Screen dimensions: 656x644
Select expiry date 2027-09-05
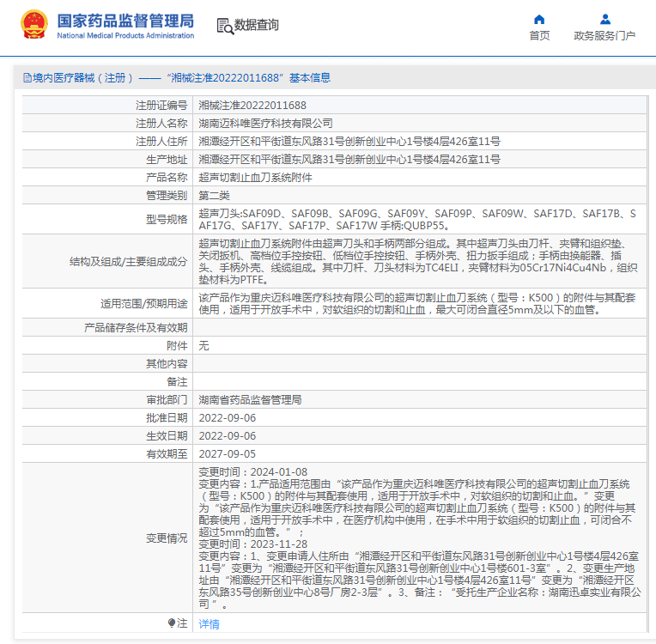pos(228,454)
